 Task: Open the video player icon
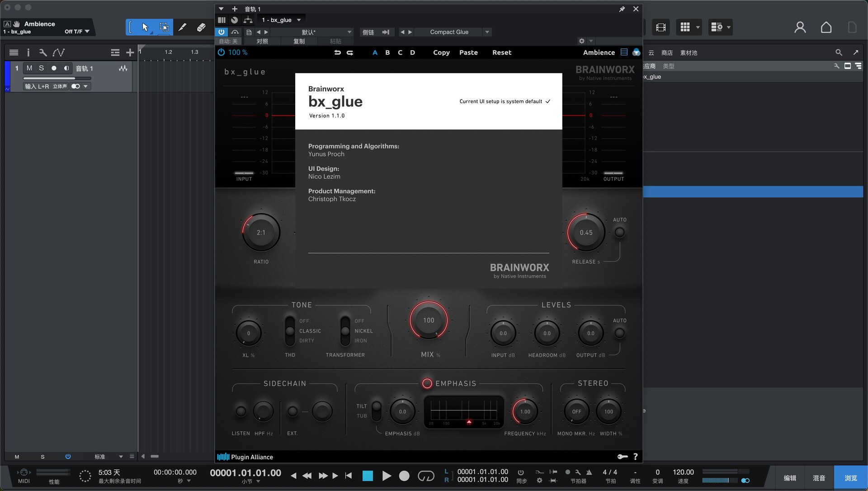click(660, 27)
